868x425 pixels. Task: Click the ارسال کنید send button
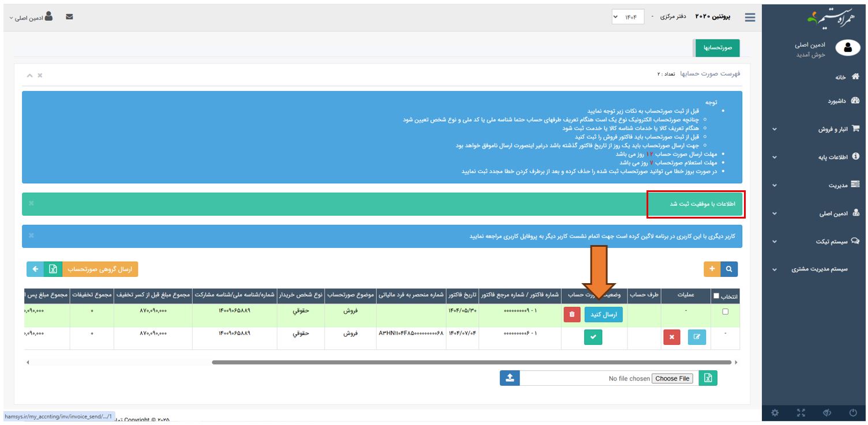603,314
